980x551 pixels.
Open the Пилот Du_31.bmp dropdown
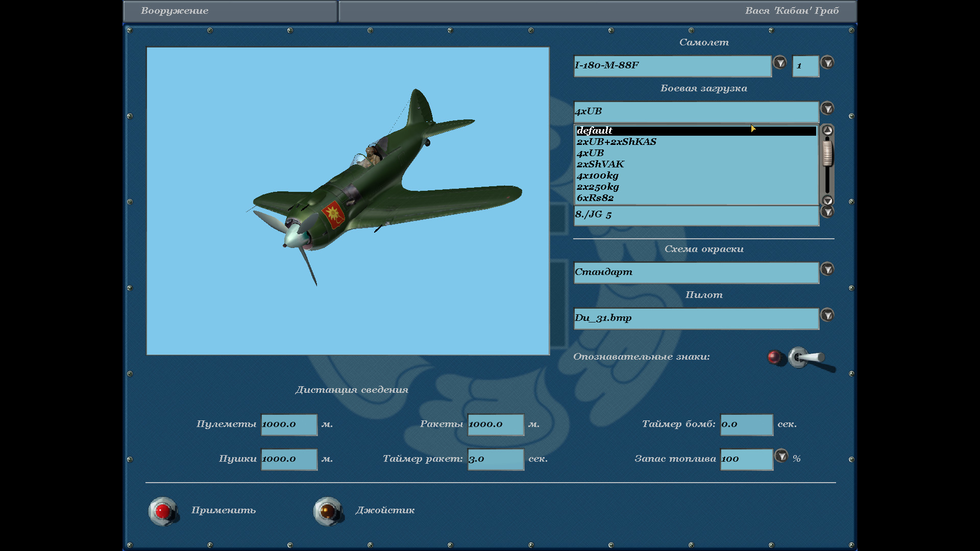tap(827, 315)
